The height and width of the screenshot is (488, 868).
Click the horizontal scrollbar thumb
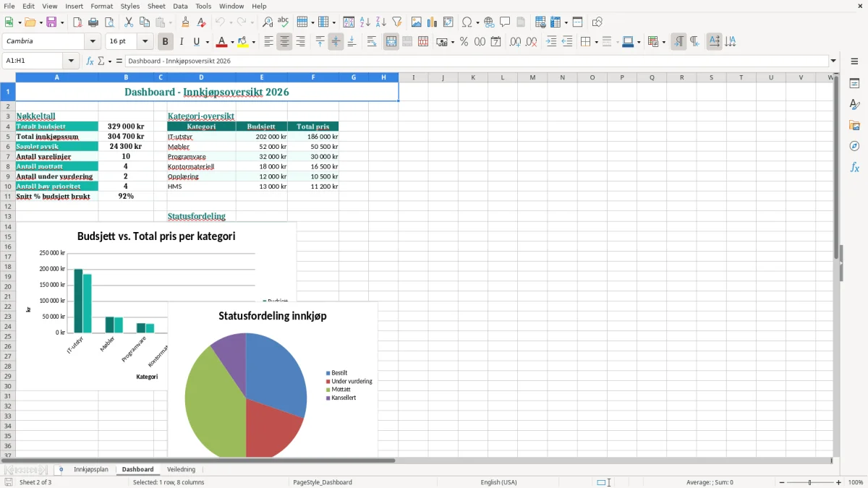(x=198, y=461)
